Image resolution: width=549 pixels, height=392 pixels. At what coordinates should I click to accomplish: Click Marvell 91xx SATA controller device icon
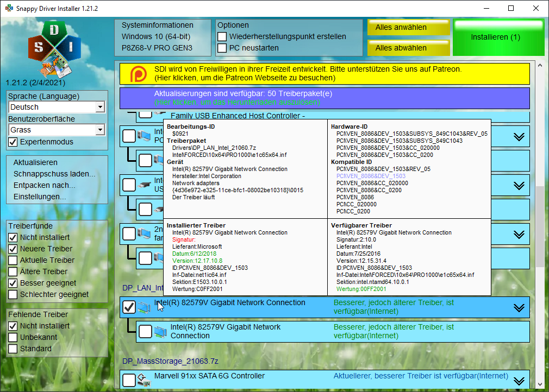coord(144,380)
